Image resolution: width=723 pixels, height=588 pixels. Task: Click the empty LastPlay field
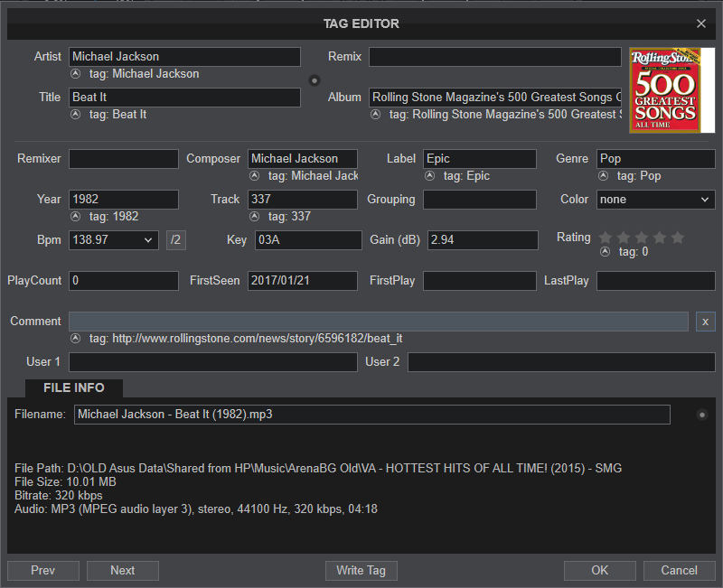[x=656, y=281]
